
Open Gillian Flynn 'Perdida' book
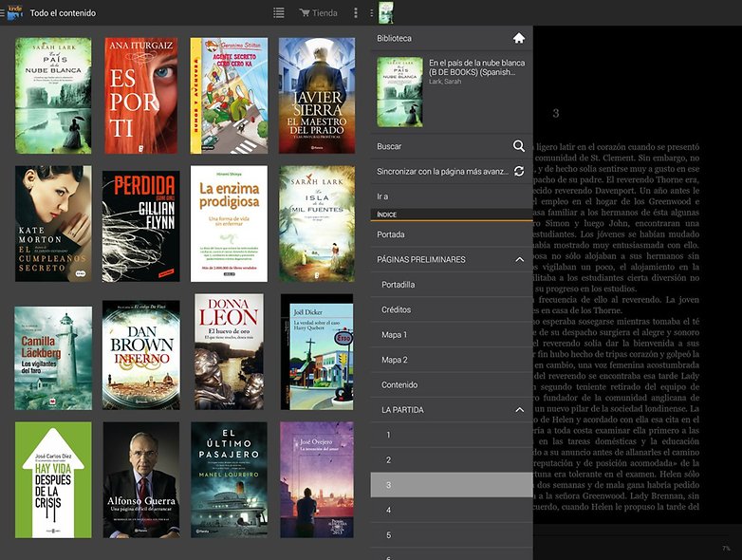[x=141, y=226]
